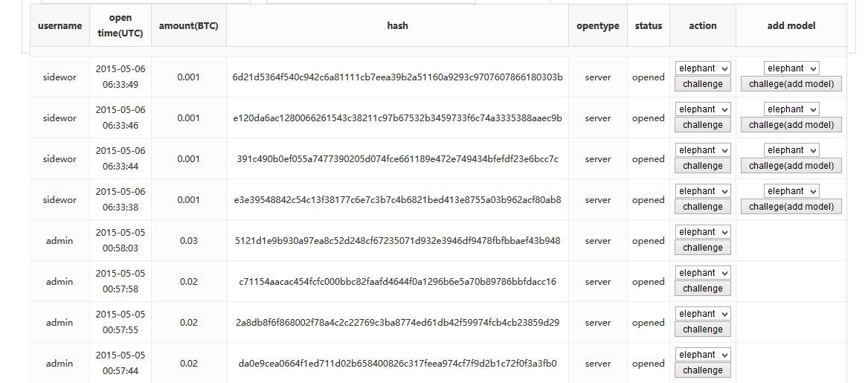Open add model elephant dropdown in first row
Viewport: 868px width, 383px height.
pyautogui.click(x=791, y=68)
